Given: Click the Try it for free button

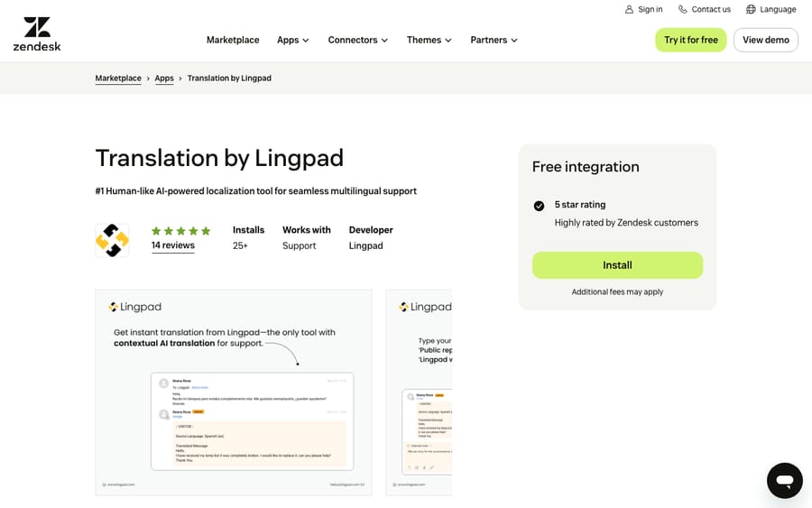Looking at the screenshot, I should click(691, 40).
